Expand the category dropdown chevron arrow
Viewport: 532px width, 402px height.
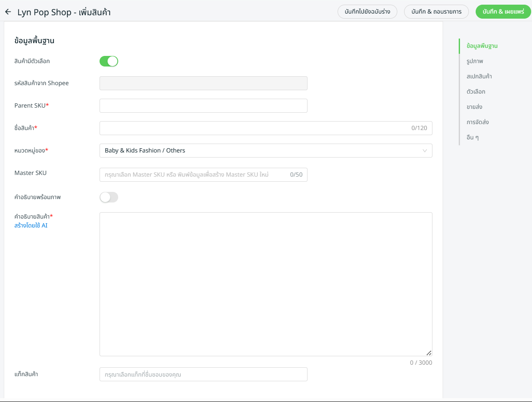pyautogui.click(x=425, y=151)
